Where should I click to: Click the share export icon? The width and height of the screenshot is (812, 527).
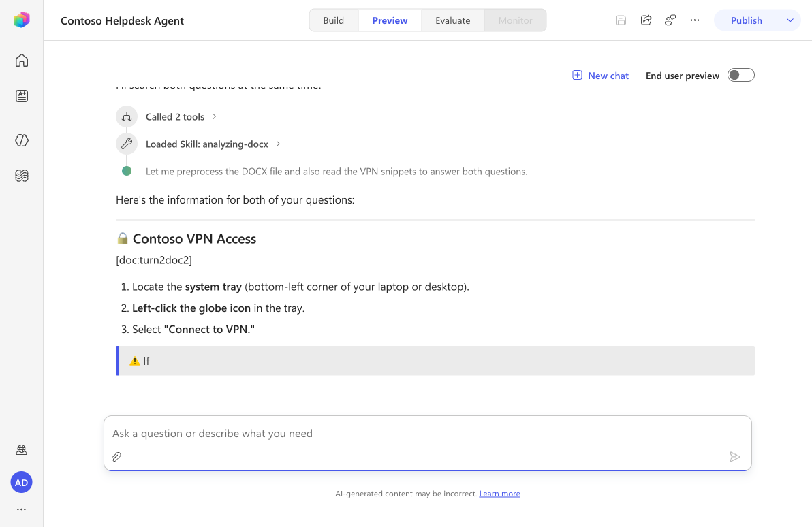pyautogui.click(x=646, y=20)
